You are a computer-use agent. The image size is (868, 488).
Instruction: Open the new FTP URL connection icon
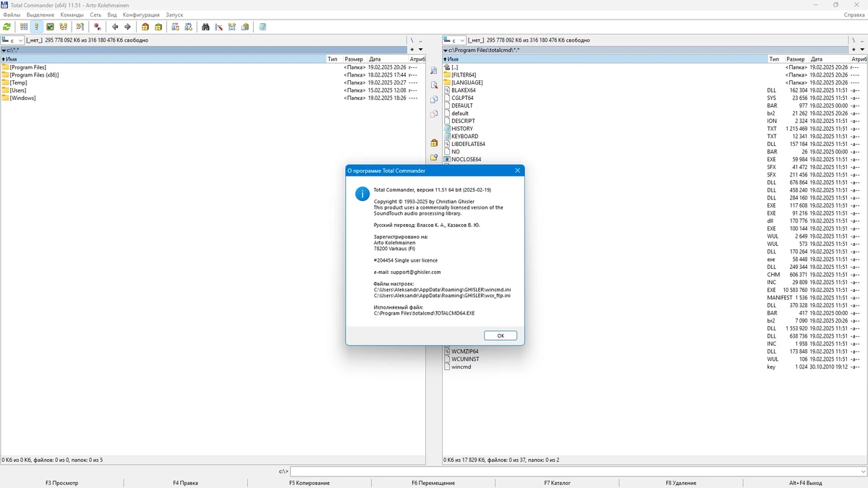[188, 27]
